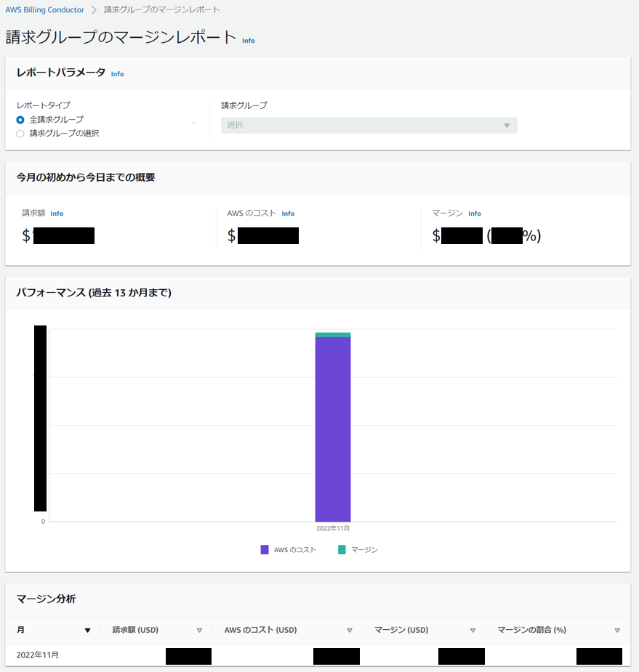Screen dimensions: 639x672
Task: Click the filter icon on マージン (USD) column
Action: click(x=473, y=630)
